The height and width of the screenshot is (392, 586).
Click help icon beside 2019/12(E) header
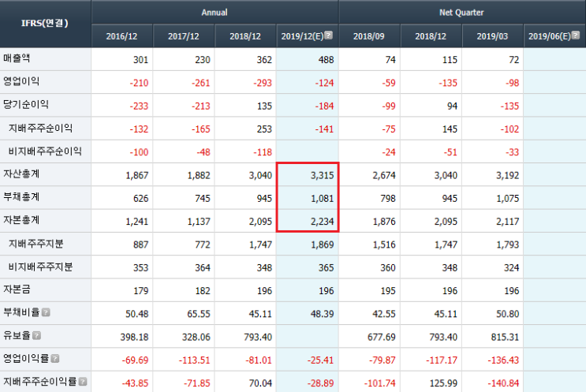[x=329, y=35]
